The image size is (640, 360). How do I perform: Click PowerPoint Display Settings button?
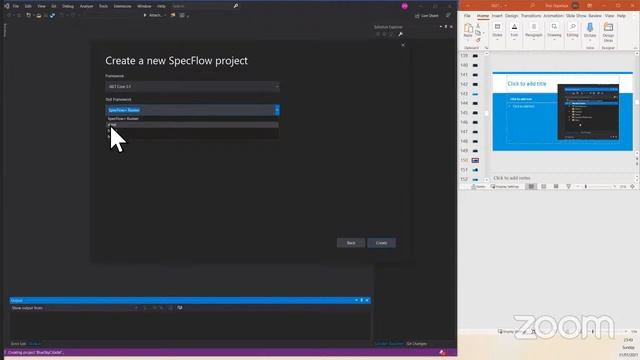[x=505, y=187]
